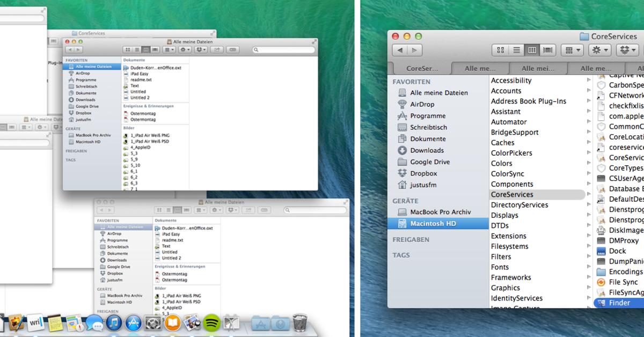Select Macintosh HD in the CoreServices window sidebar
This screenshot has height=337, width=644.
[438, 223]
